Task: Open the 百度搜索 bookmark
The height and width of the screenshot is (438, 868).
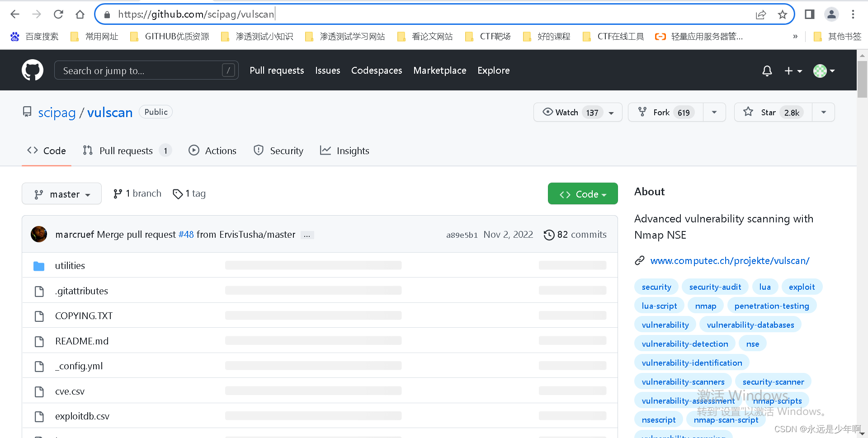Action: pyautogui.click(x=34, y=37)
